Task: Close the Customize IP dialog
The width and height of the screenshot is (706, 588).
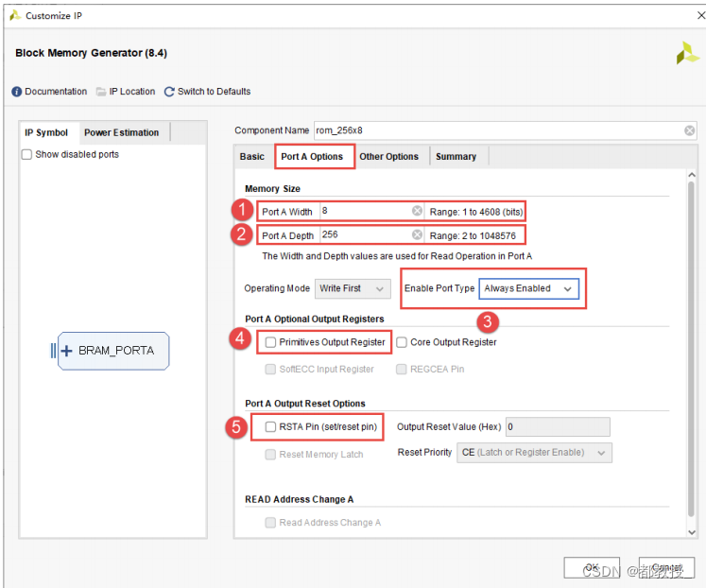Action: pyautogui.click(x=700, y=15)
